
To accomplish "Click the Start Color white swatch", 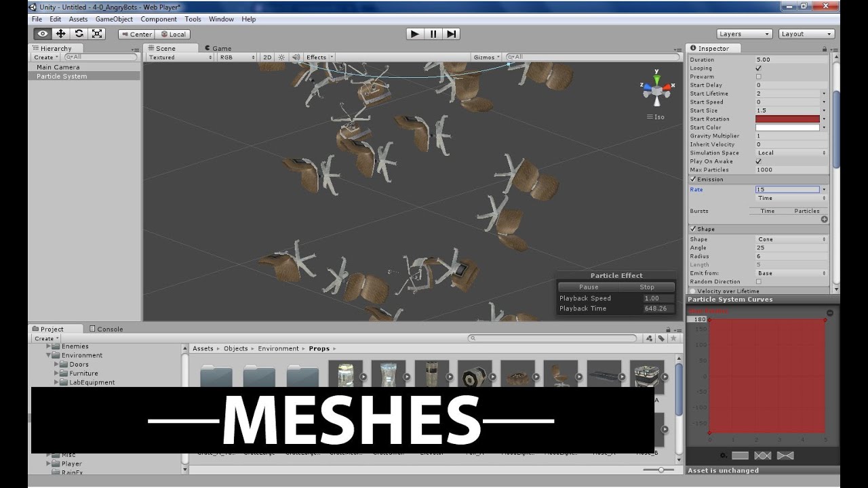I will (787, 127).
